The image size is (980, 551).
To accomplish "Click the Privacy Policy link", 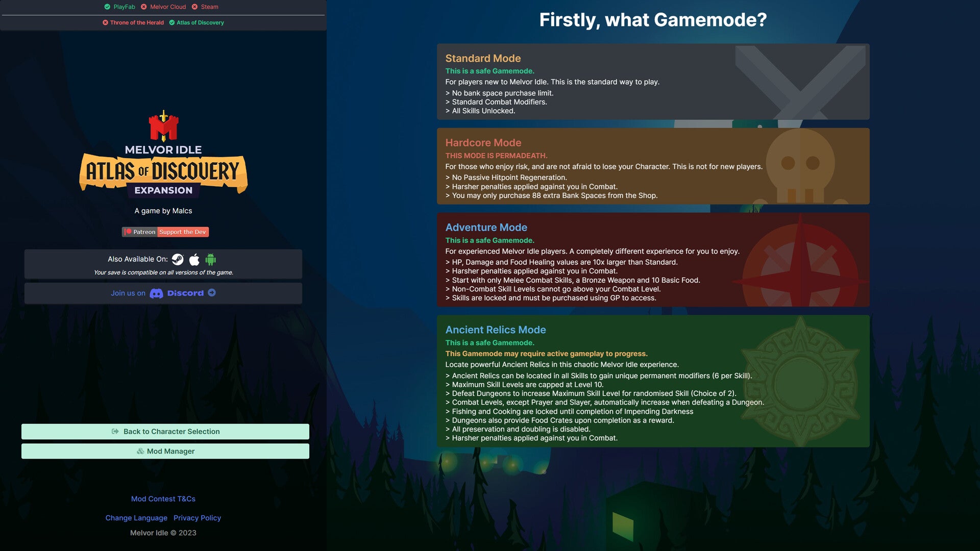I will tap(197, 518).
